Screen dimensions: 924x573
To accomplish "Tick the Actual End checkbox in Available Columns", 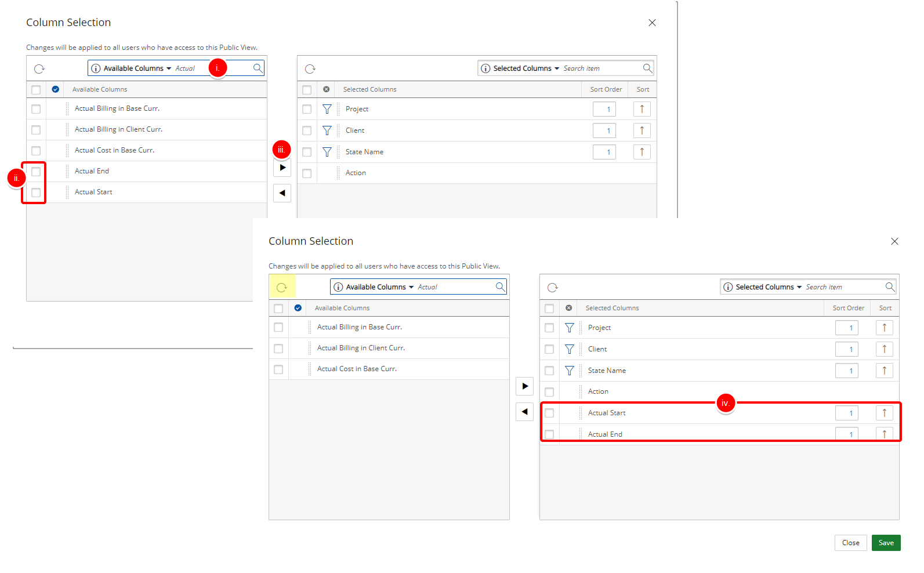I will pos(36,172).
